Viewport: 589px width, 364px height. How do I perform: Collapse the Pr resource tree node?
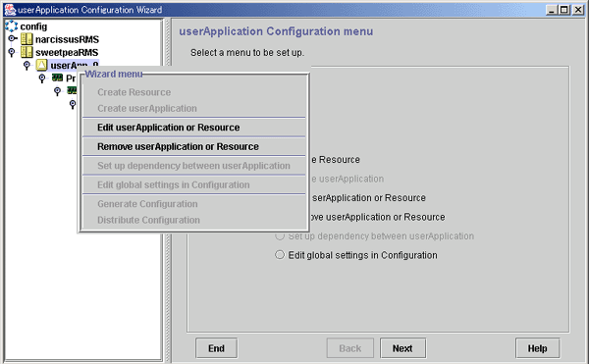tap(42, 78)
